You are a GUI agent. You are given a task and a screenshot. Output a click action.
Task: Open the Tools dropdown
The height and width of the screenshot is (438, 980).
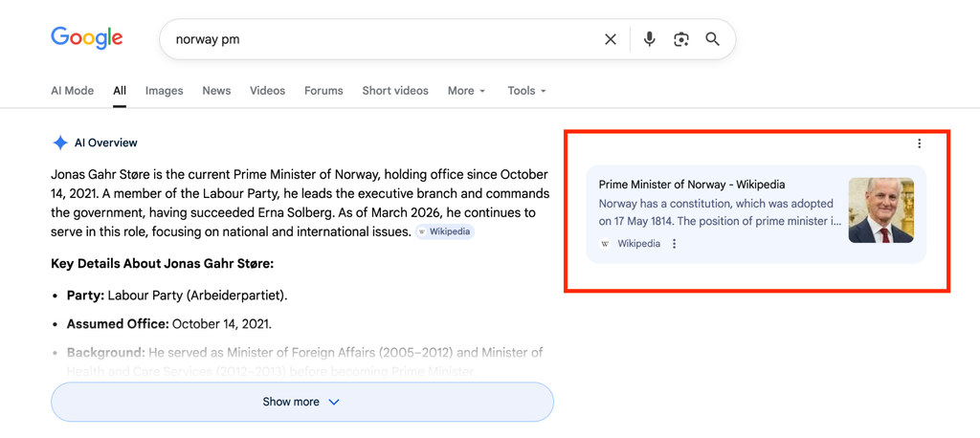(x=527, y=91)
